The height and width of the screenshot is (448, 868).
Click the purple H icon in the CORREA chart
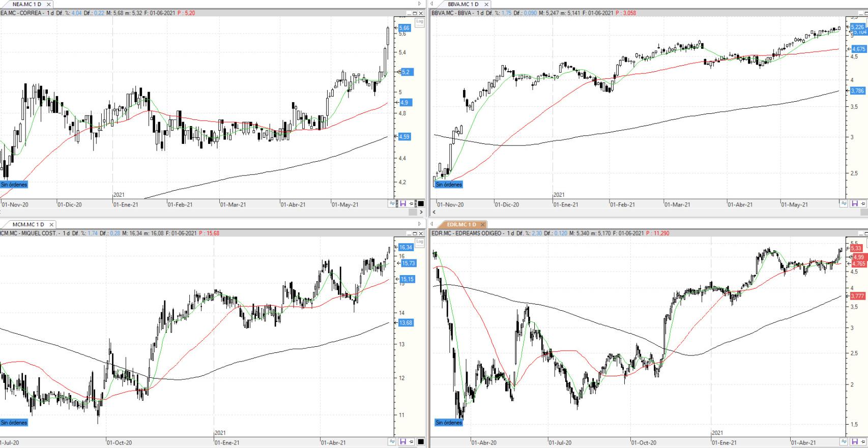402,203
